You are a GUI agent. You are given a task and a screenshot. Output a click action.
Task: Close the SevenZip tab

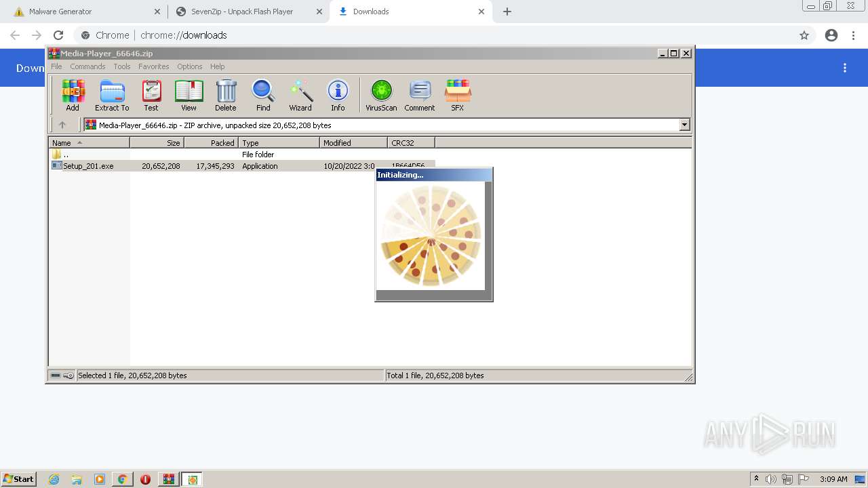319,12
